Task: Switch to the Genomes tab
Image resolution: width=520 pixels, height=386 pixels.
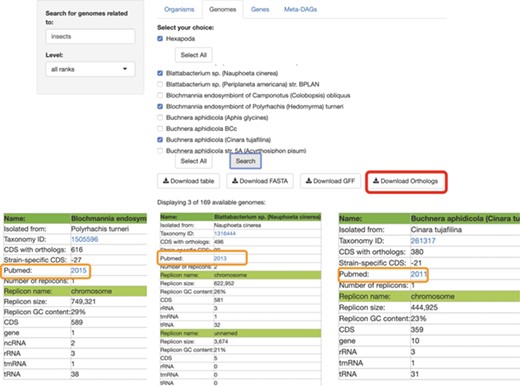Action: coord(222,9)
